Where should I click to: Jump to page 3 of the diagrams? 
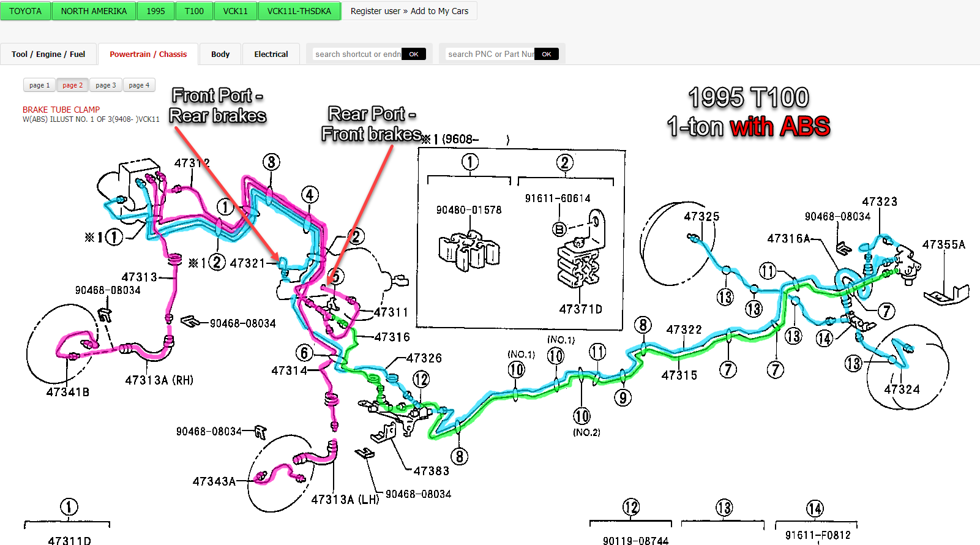pyautogui.click(x=105, y=85)
